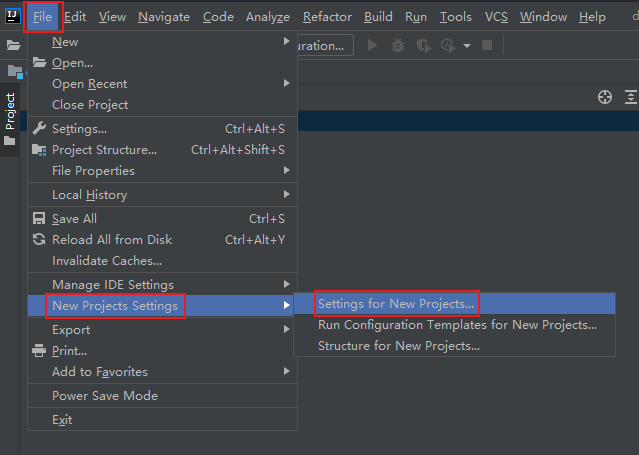Click the run configuration selector box

coord(325,45)
